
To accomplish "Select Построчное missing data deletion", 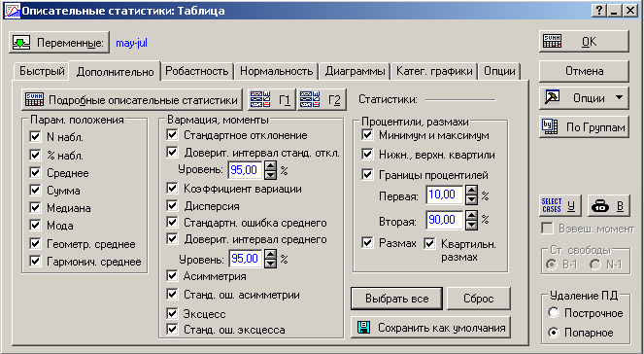I will click(x=554, y=313).
